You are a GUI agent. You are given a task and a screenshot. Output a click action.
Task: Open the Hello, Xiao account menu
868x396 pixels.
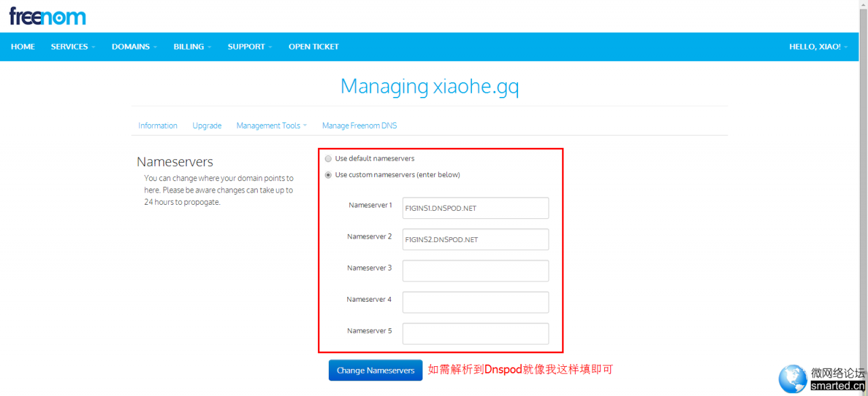click(818, 47)
